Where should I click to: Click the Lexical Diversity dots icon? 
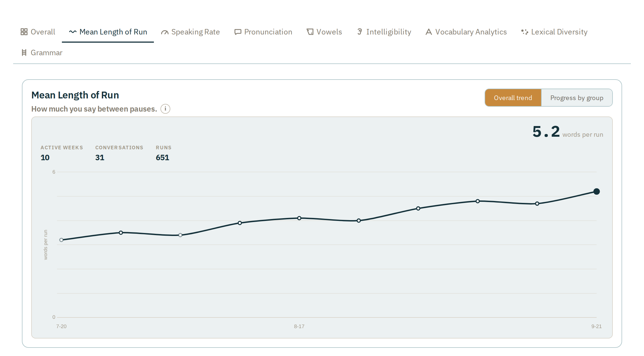click(x=525, y=32)
